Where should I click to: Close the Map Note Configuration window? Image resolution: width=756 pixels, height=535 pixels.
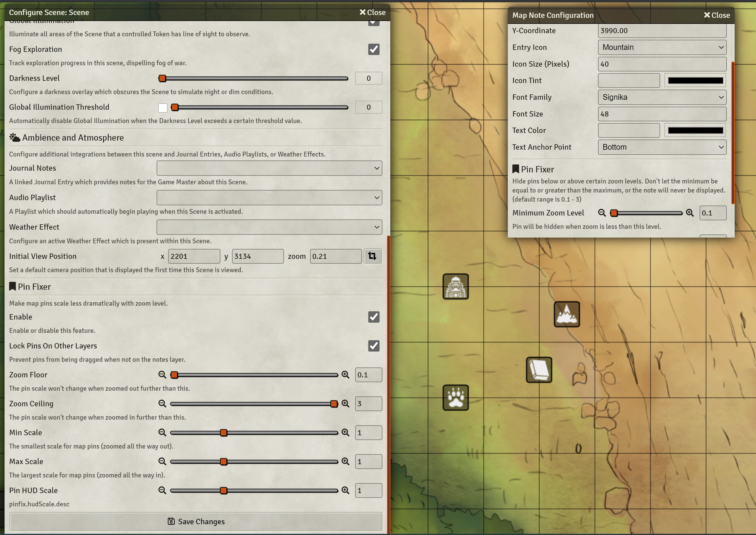pyautogui.click(x=717, y=15)
